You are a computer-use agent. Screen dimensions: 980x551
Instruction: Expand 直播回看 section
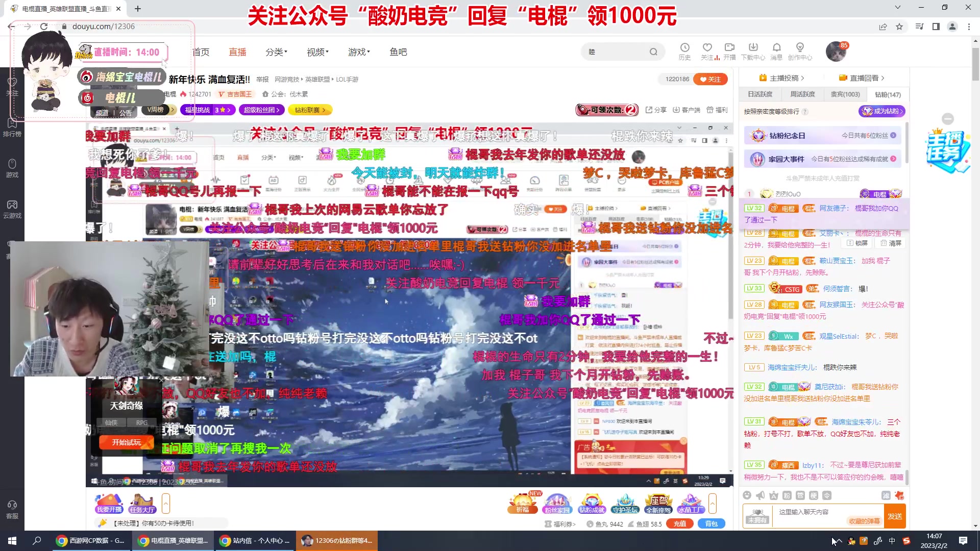(862, 78)
